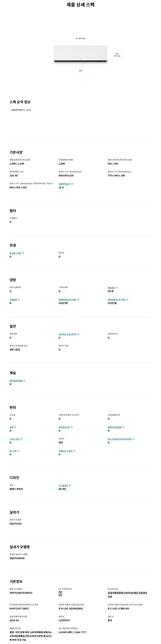Show info tooltip for 장마철강력제습

[x=24, y=381]
